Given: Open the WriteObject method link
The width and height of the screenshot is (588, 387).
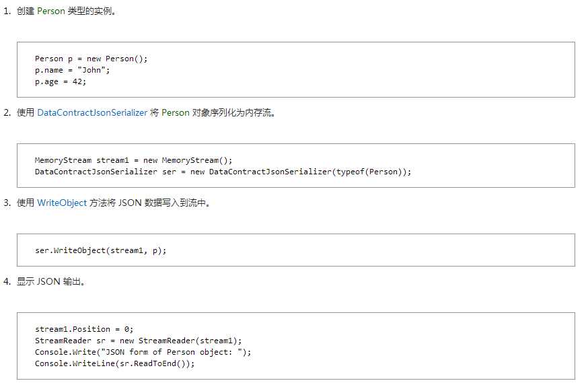Looking at the screenshot, I should click(x=62, y=203).
